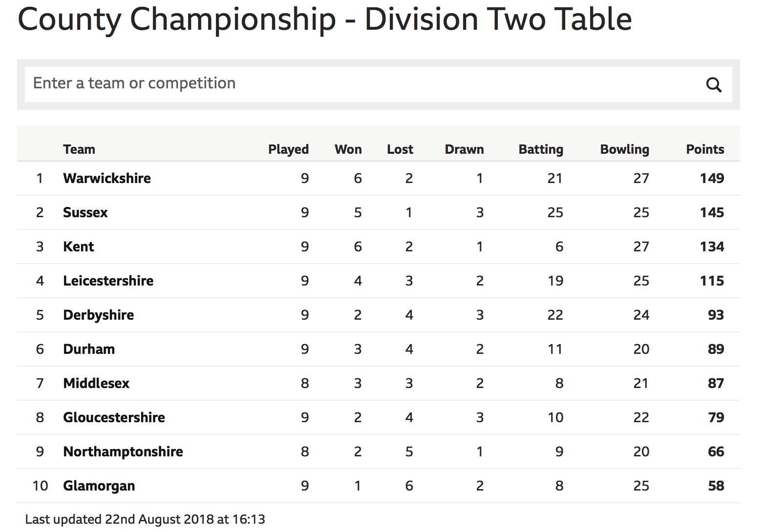
Task: Open the Warwickshire team link
Action: point(107,178)
